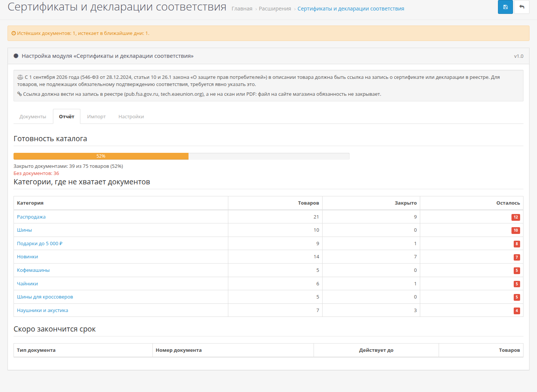Viewport: 537px width, 392px height.
Task: Open Подарки до 5 000 ₽ category
Action: (x=39, y=244)
